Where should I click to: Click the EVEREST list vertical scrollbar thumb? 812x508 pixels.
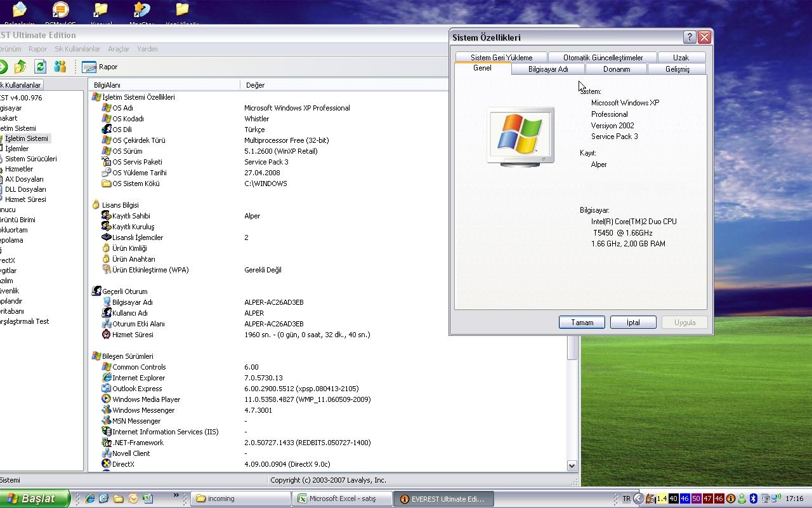coord(572,348)
